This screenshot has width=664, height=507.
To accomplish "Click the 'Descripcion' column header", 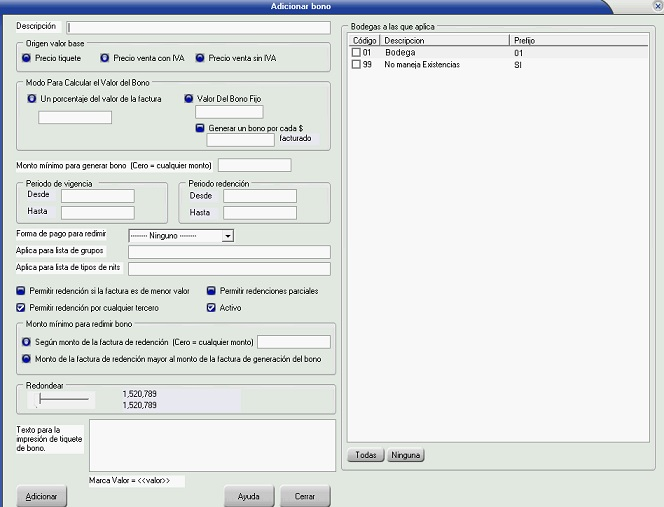I will 404,41.
